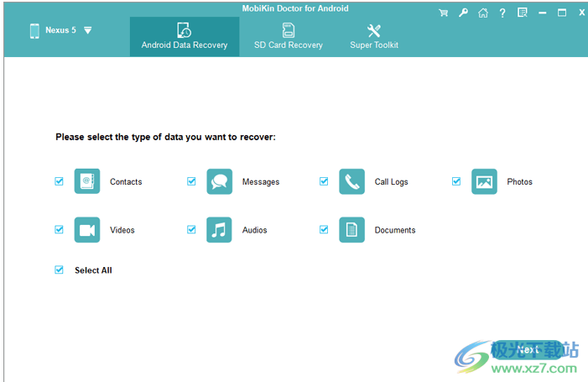Click the Photos picture icon
This screenshot has height=382, width=588.
(484, 181)
